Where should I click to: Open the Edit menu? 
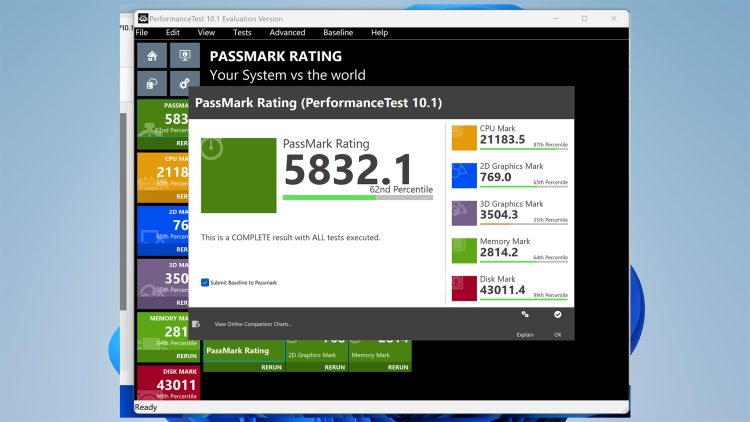coord(173,33)
